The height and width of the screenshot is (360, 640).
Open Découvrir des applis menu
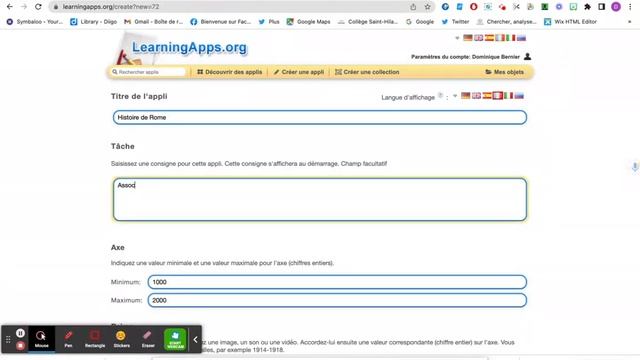pos(229,72)
